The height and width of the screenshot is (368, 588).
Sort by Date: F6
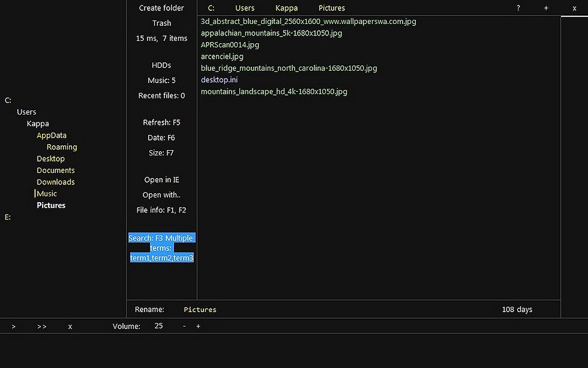[x=161, y=137]
